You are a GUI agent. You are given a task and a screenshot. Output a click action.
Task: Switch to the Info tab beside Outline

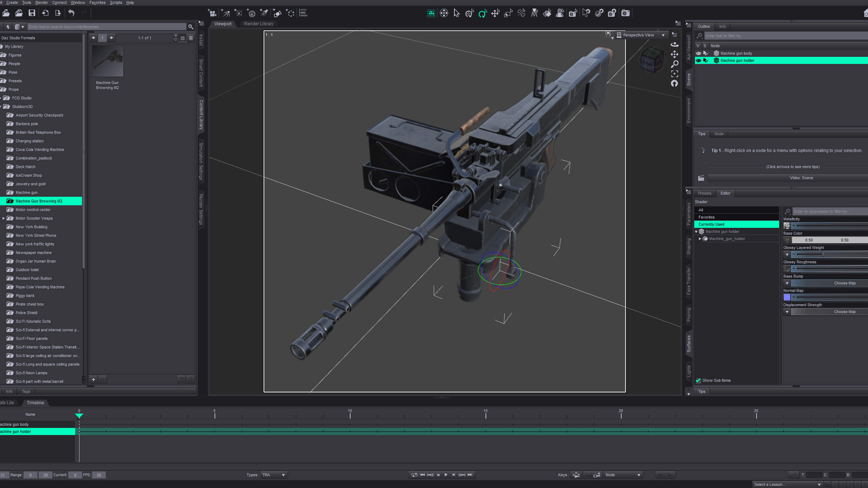pyautogui.click(x=722, y=26)
